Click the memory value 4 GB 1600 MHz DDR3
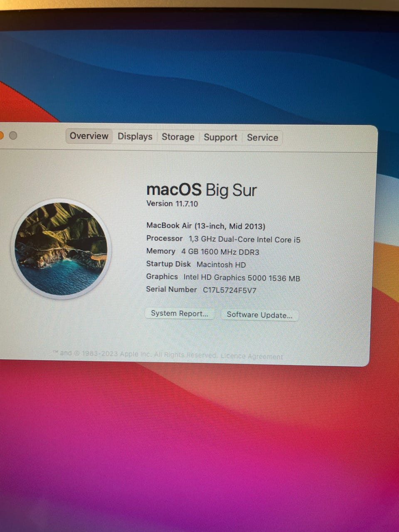This screenshot has width=399, height=532. (x=220, y=252)
